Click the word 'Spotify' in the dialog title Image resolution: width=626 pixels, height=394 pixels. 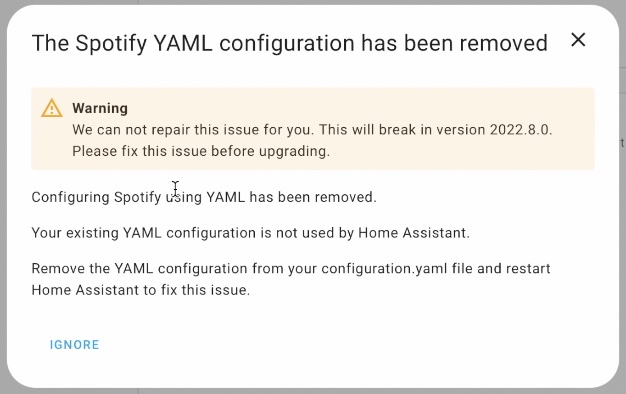[111, 43]
